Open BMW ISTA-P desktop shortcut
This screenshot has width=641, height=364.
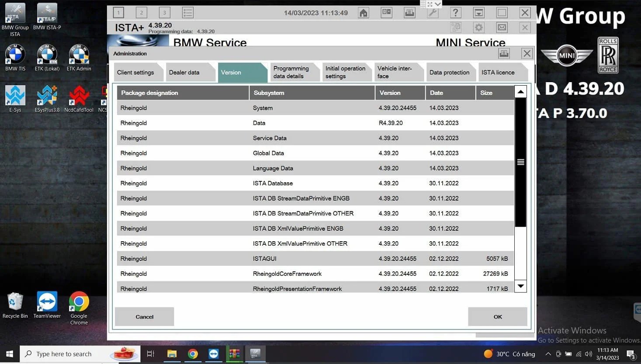click(47, 17)
